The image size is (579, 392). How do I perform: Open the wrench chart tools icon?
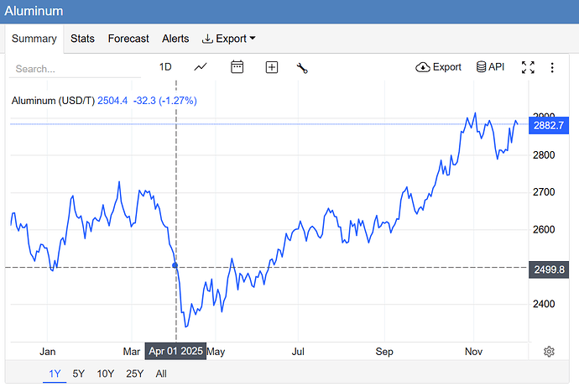click(x=302, y=67)
